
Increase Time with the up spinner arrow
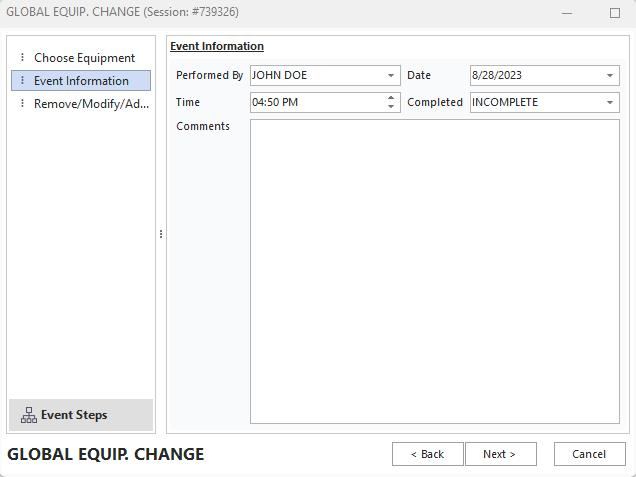(x=391, y=98)
